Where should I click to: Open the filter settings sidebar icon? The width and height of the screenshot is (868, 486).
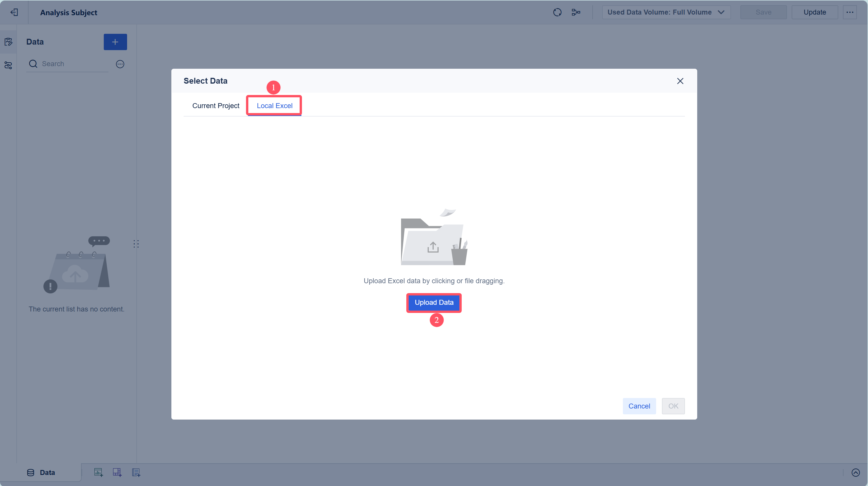[8, 65]
